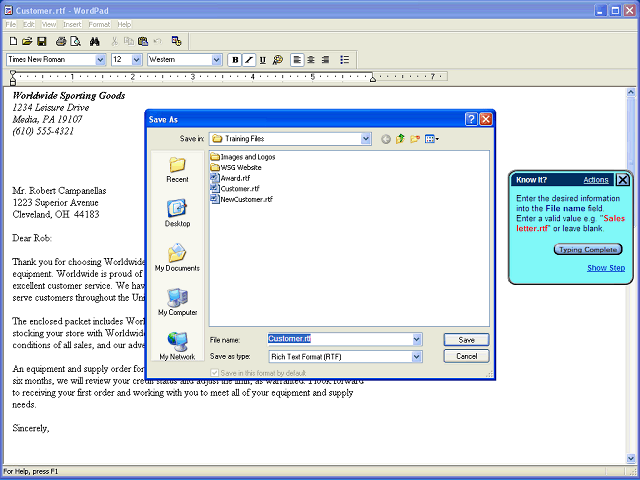Open the Views menu icon in Save As
Viewport: 640px width, 480px height.
click(x=432, y=139)
